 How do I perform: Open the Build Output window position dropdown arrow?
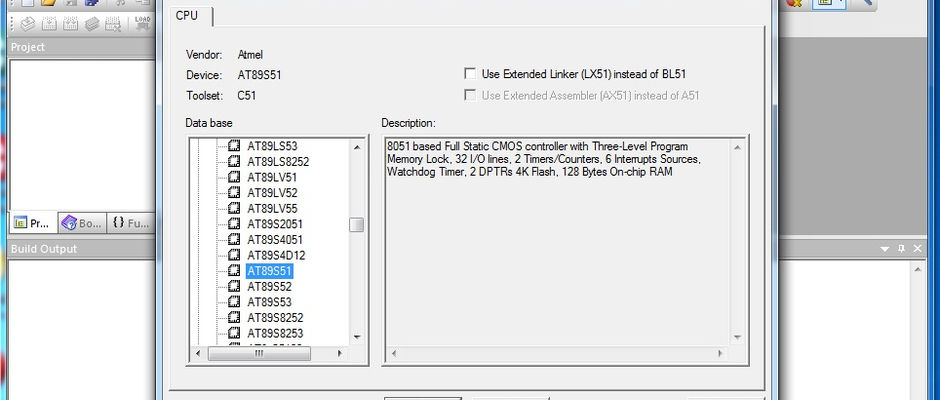point(885,248)
